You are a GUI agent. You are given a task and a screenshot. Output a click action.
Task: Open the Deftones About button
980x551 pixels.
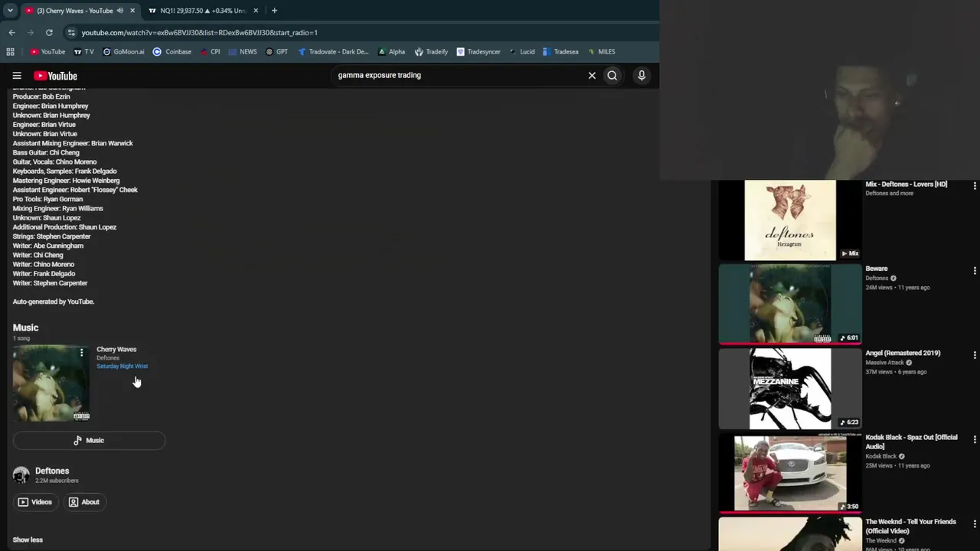pyautogui.click(x=84, y=502)
